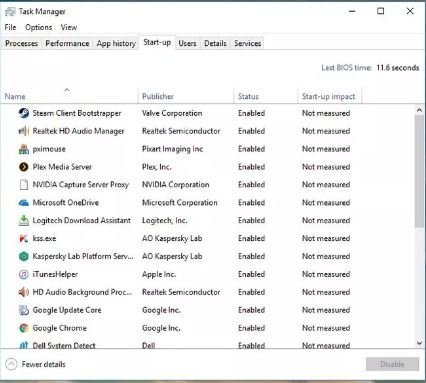Open the View menu
The height and width of the screenshot is (383, 426).
69,27
